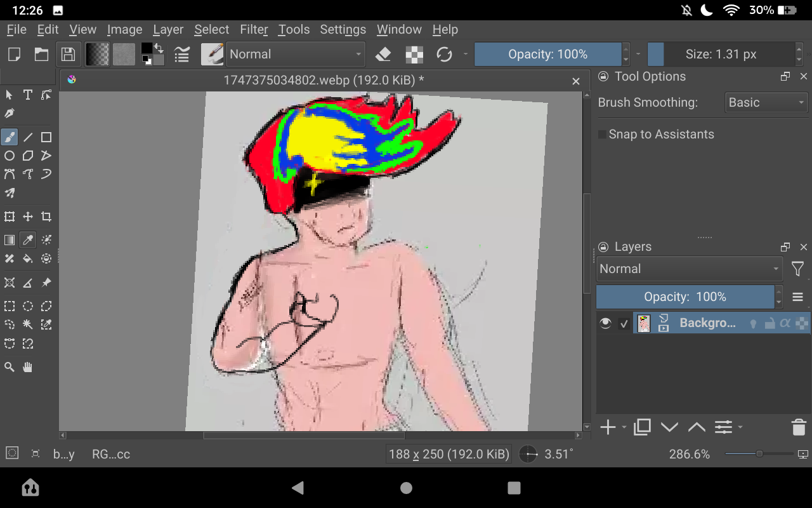Select the Ellipse shape tool
This screenshot has width=812, height=508.
(10, 156)
